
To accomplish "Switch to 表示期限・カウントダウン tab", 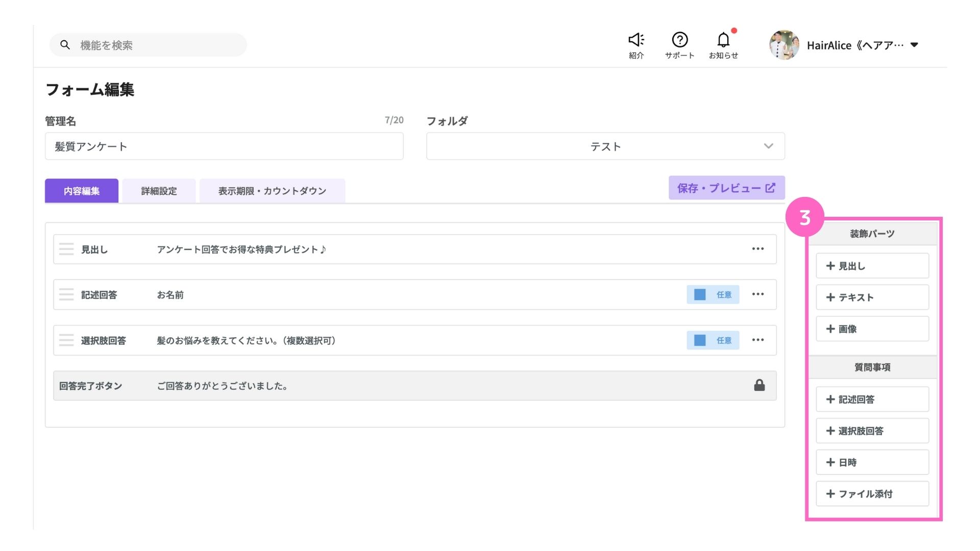I will click(x=272, y=191).
